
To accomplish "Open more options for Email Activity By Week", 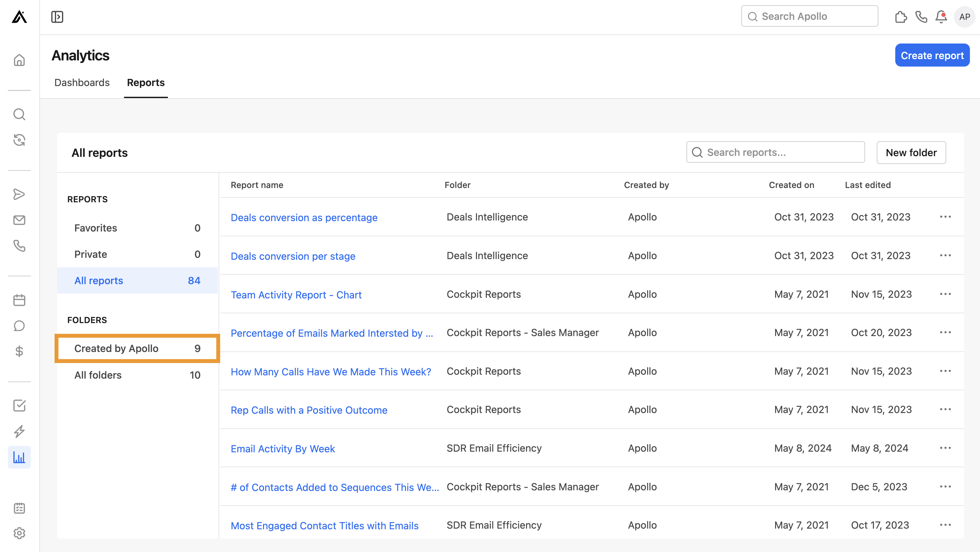I will (946, 448).
